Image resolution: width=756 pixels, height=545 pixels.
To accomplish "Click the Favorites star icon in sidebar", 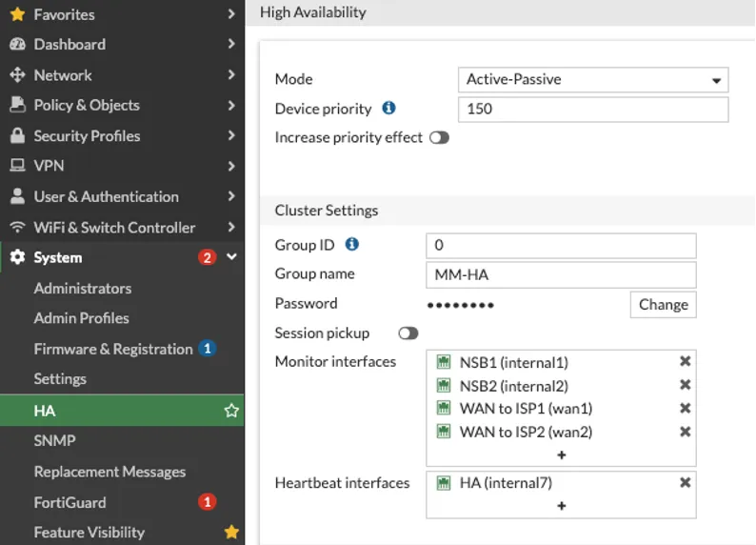I will pyautogui.click(x=18, y=14).
